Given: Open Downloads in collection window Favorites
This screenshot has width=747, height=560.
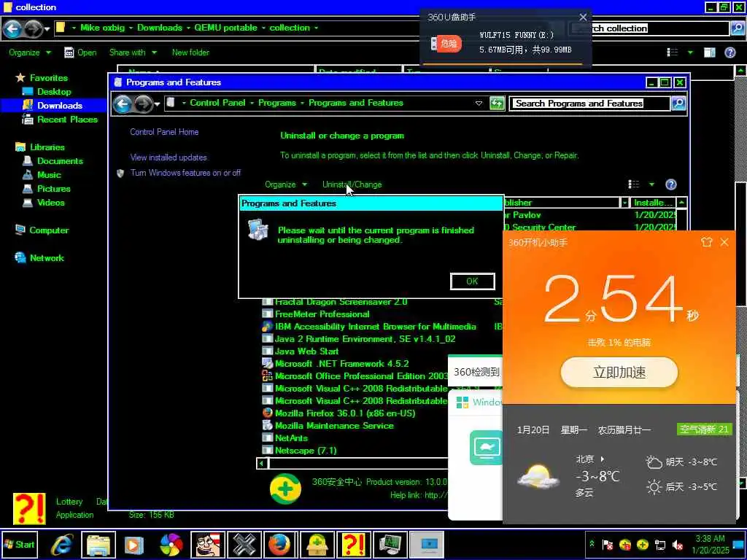Looking at the screenshot, I should tap(60, 106).
